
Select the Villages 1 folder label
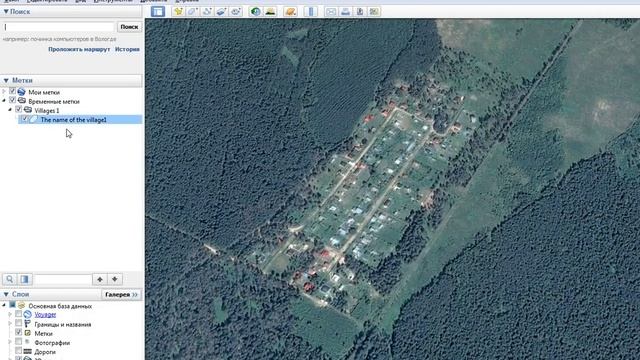[x=47, y=111]
